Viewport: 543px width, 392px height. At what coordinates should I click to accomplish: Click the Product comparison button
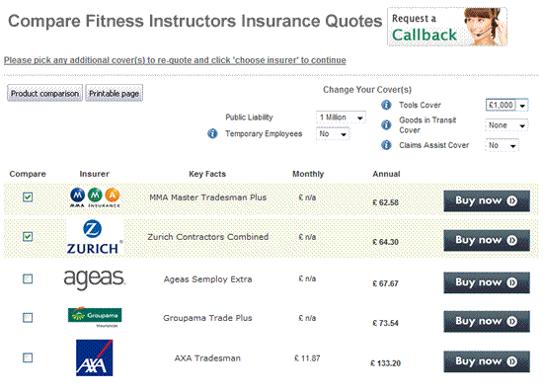(x=44, y=93)
